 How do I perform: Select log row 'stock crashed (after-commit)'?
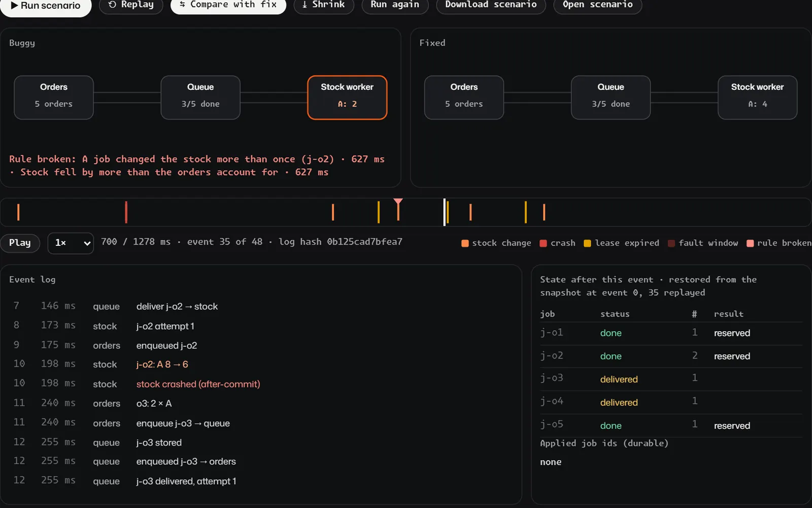point(261,384)
